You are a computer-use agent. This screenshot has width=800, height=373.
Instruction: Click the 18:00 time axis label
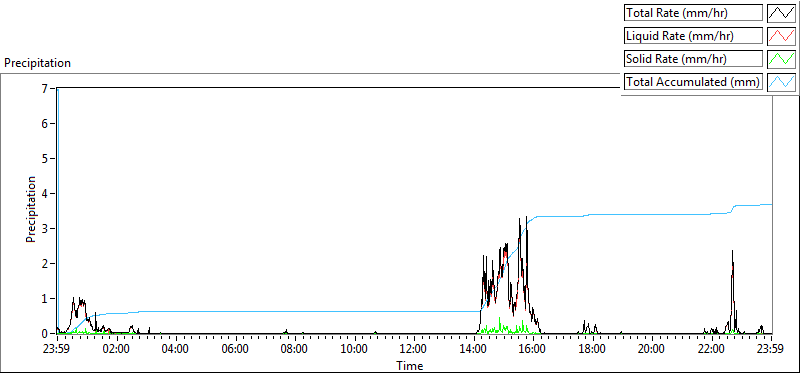point(593,350)
